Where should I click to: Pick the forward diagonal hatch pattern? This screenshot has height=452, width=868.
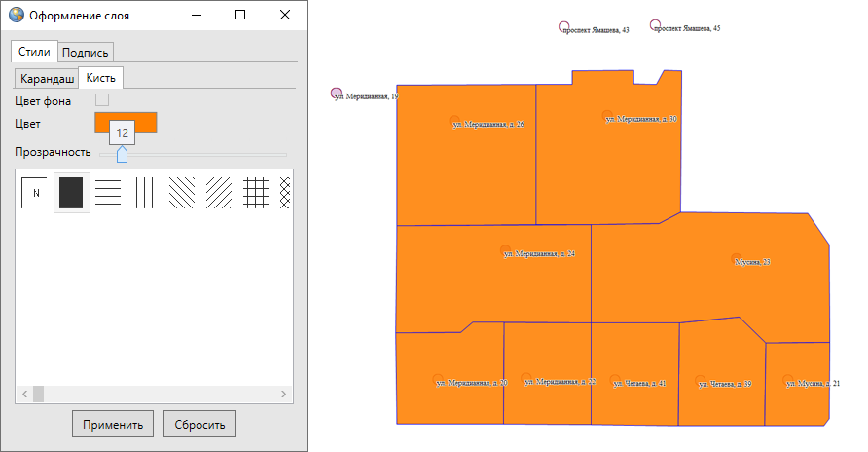219,193
